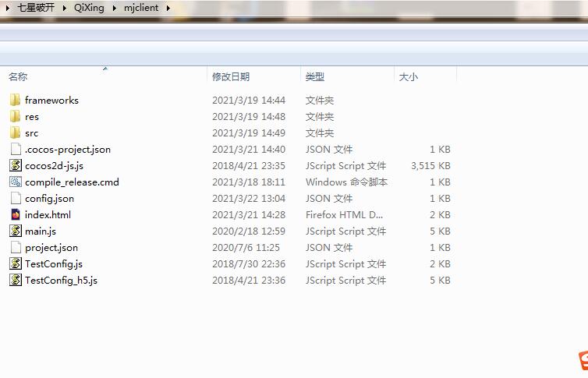Sort by 大小 column header
The width and height of the screenshot is (588, 378).
tap(408, 77)
